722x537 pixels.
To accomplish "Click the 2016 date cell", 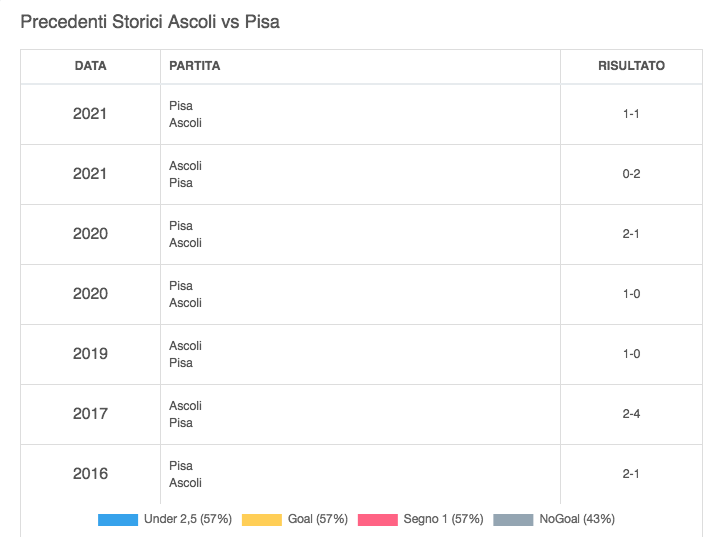I will (x=90, y=474).
